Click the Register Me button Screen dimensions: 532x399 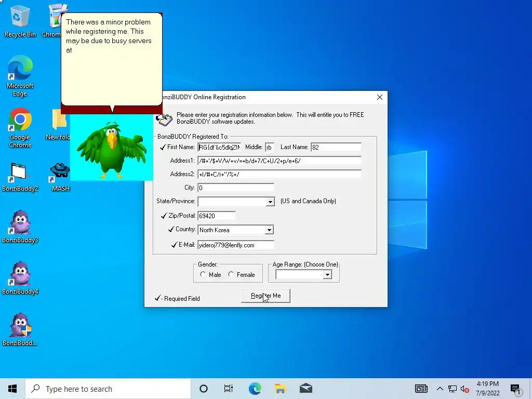pos(265,296)
